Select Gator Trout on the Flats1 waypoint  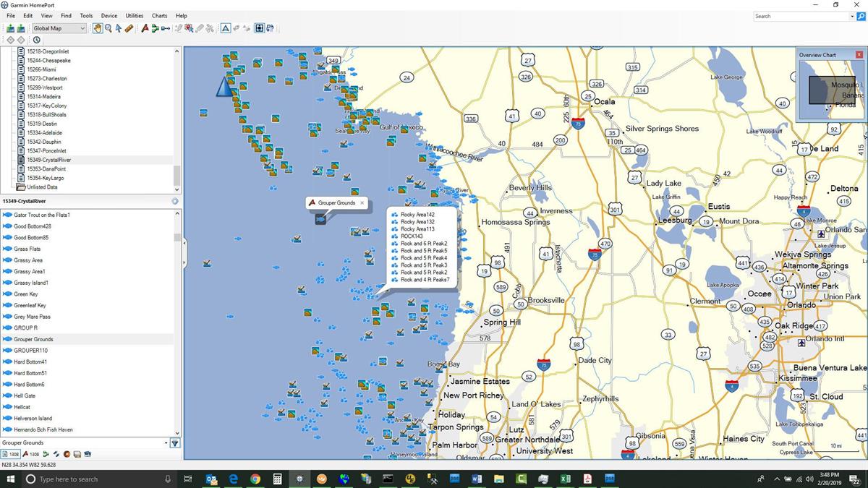click(x=42, y=215)
